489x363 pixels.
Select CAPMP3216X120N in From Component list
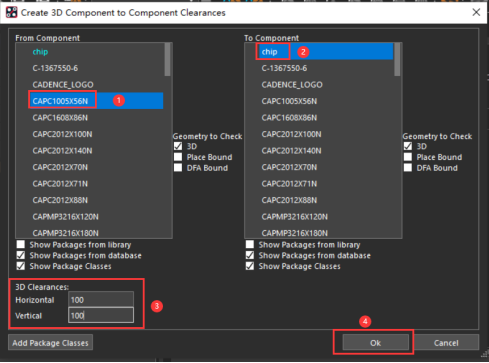pyautogui.click(x=66, y=217)
